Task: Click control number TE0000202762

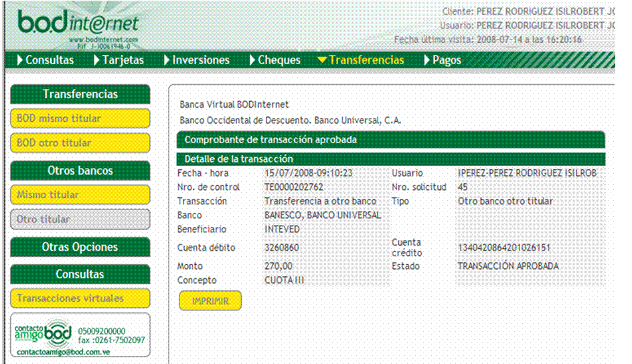Action: [x=294, y=187]
